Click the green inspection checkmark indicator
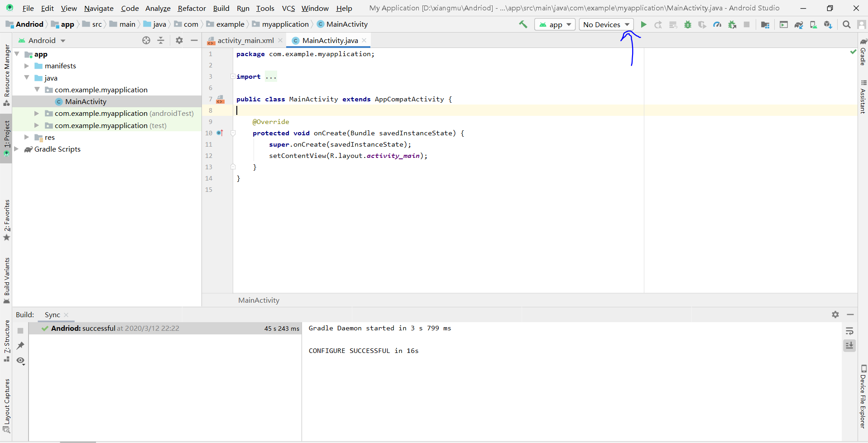 853,52
